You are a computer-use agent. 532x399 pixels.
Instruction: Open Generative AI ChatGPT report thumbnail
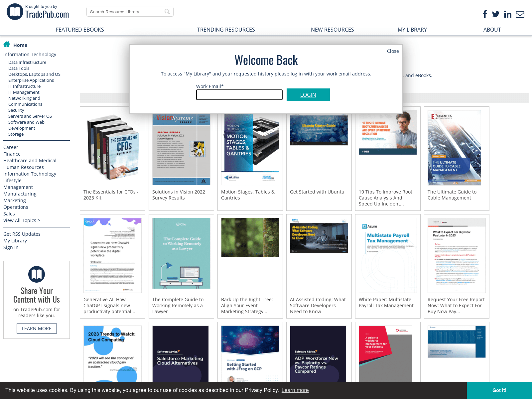(112, 255)
